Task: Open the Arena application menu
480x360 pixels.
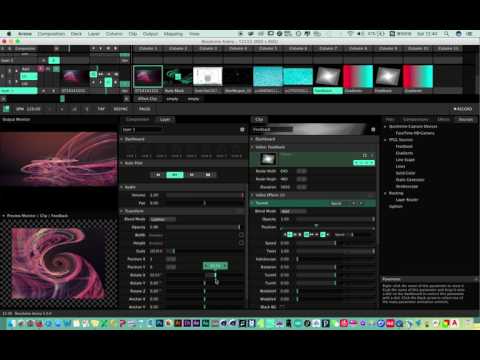Action: [25, 34]
